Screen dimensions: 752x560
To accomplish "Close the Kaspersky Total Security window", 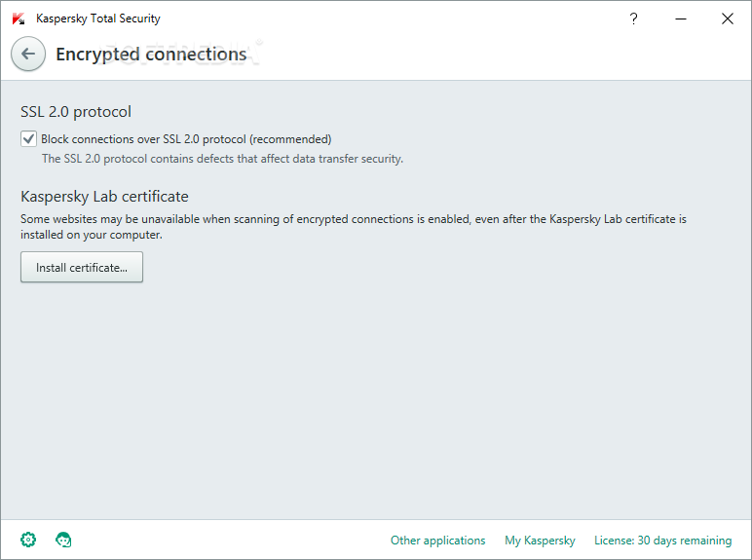I will [x=728, y=19].
